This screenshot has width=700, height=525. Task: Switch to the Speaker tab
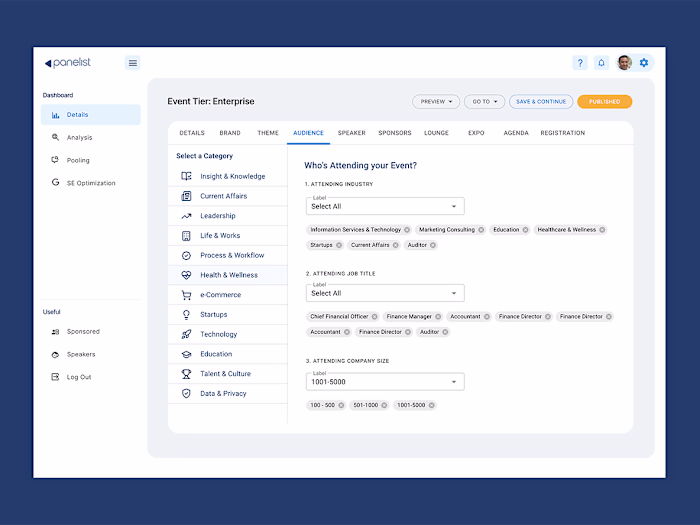(352, 133)
